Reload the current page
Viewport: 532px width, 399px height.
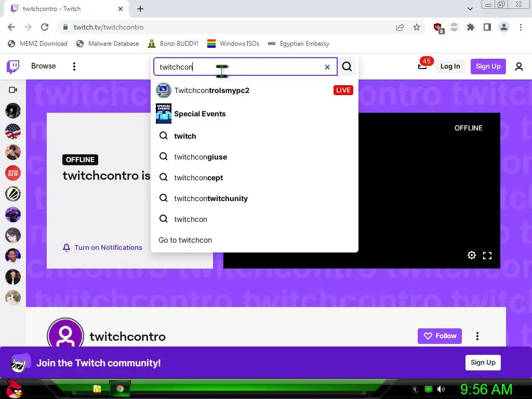[x=45, y=27]
